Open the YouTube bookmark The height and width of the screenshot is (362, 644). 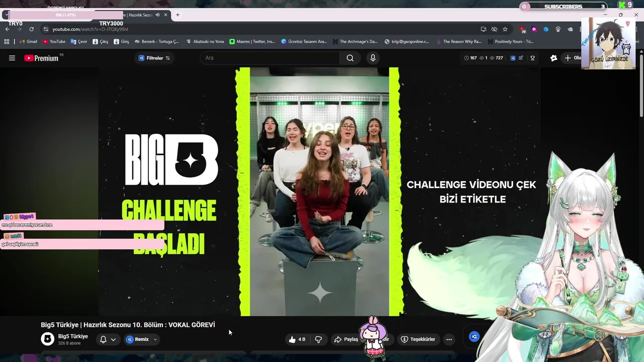click(54, 42)
